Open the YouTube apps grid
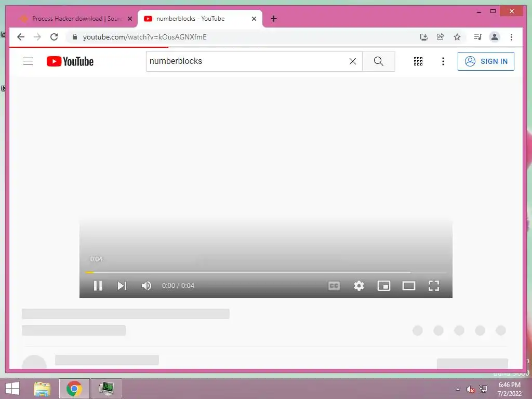The width and height of the screenshot is (532, 399). pyautogui.click(x=418, y=61)
